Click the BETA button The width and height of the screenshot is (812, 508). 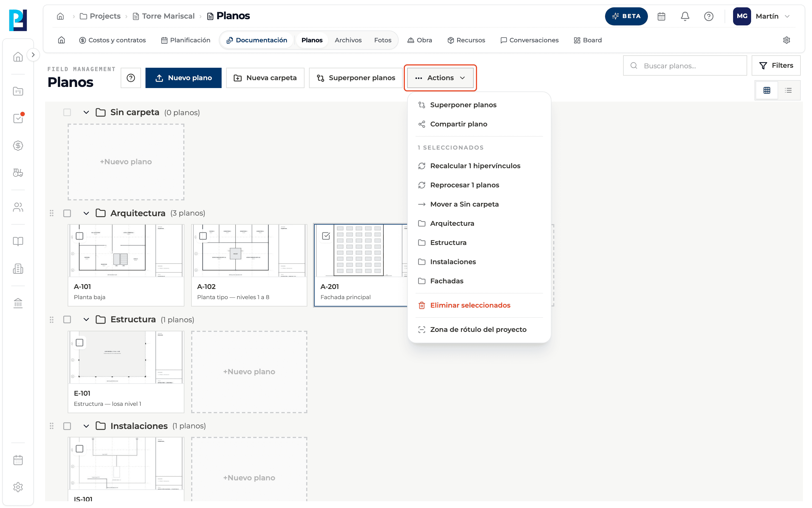point(626,16)
